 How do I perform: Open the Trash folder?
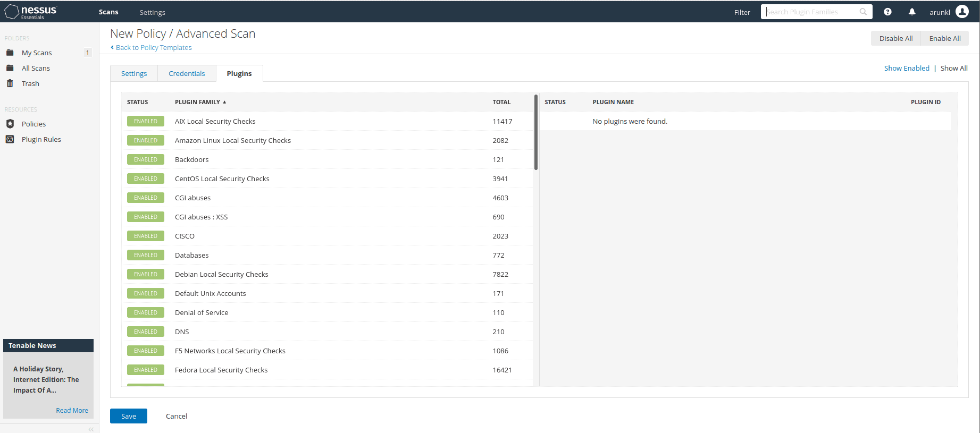(x=30, y=83)
